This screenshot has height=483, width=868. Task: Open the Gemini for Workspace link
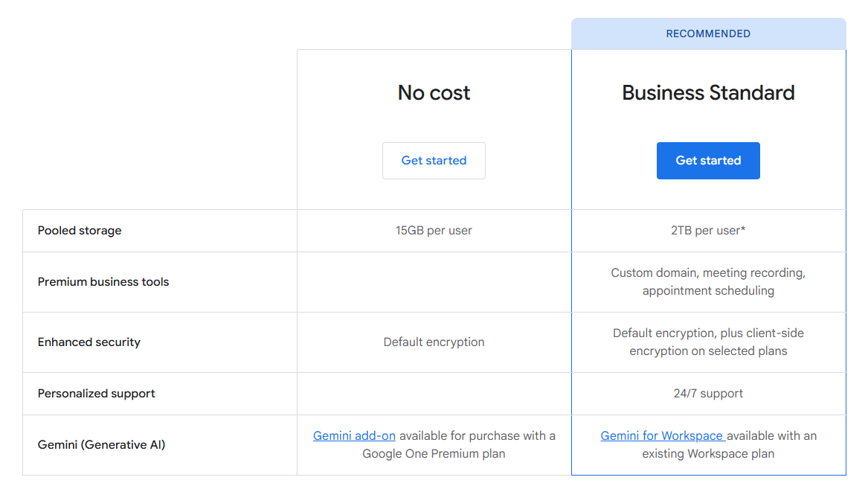coord(663,436)
